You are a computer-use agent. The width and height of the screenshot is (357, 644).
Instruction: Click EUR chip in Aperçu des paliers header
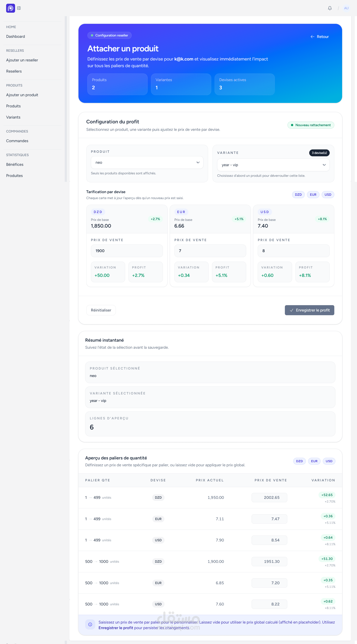(314, 461)
